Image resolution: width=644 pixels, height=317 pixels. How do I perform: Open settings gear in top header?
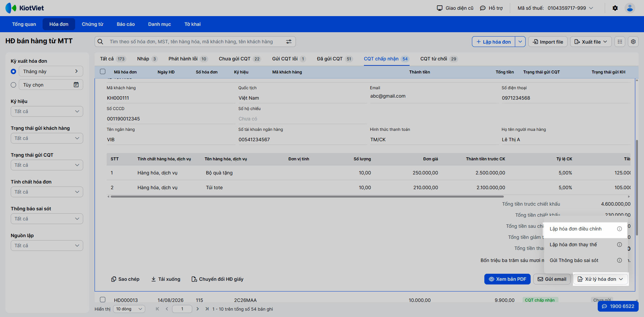pyautogui.click(x=615, y=8)
